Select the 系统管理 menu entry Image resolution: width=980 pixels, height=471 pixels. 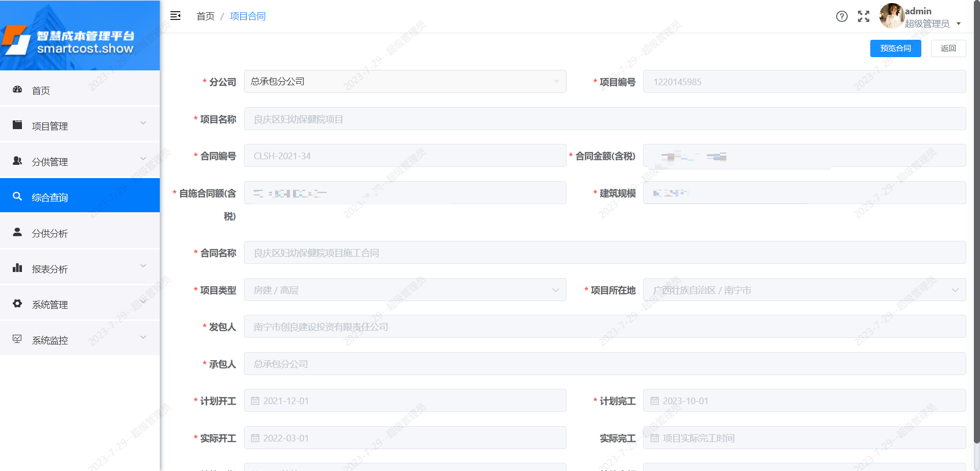click(50, 305)
